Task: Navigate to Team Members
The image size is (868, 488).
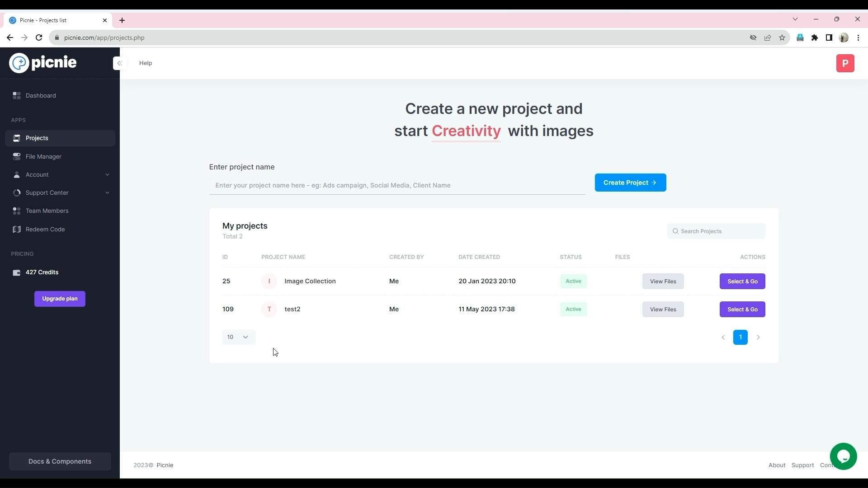Action: point(47,210)
